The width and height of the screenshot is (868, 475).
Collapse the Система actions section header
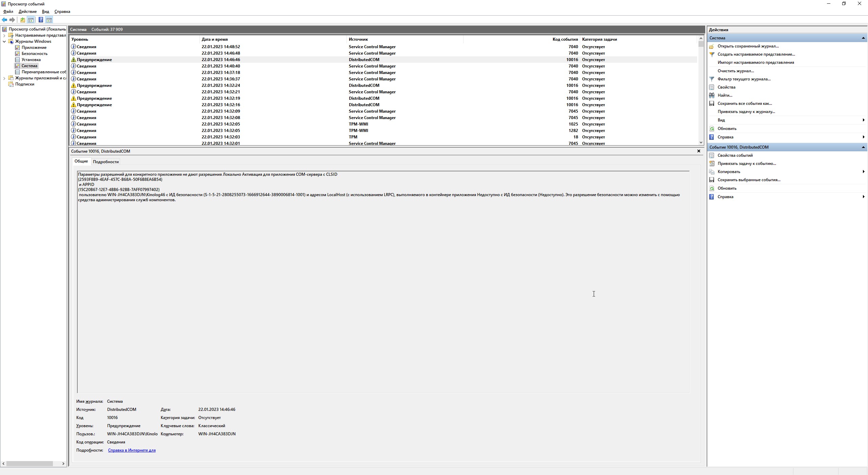coord(863,38)
